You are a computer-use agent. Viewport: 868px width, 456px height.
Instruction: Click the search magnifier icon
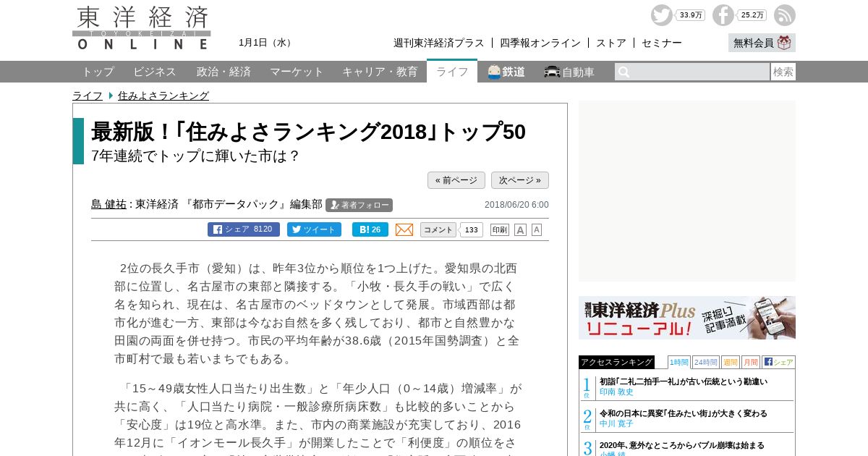click(624, 72)
